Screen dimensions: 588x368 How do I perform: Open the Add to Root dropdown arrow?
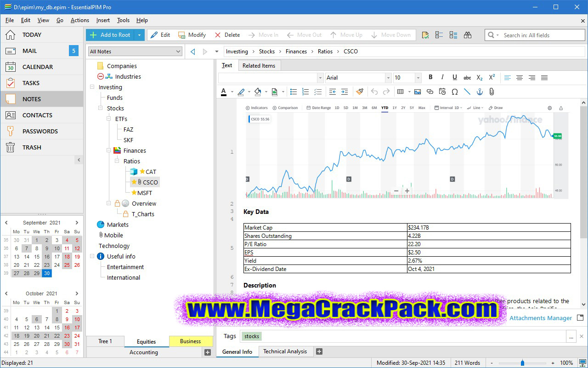tap(140, 35)
